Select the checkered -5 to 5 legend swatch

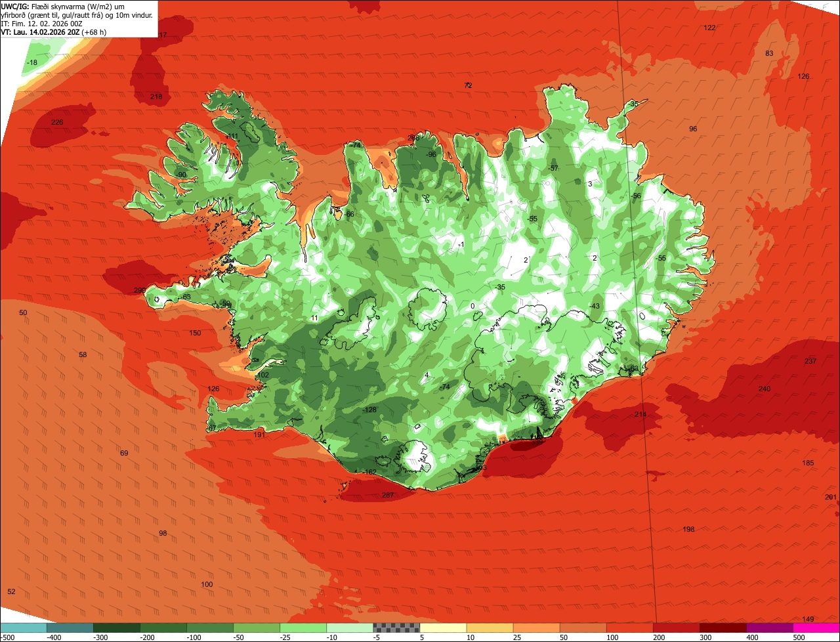click(x=396, y=628)
